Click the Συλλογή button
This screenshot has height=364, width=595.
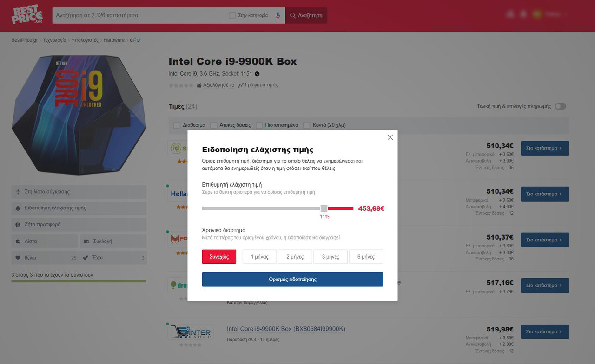click(x=113, y=241)
